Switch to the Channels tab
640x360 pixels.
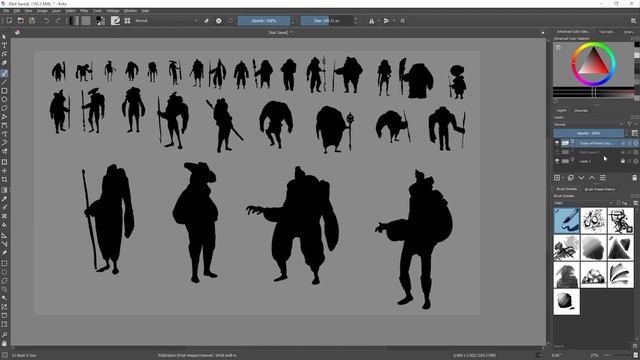[x=581, y=111]
